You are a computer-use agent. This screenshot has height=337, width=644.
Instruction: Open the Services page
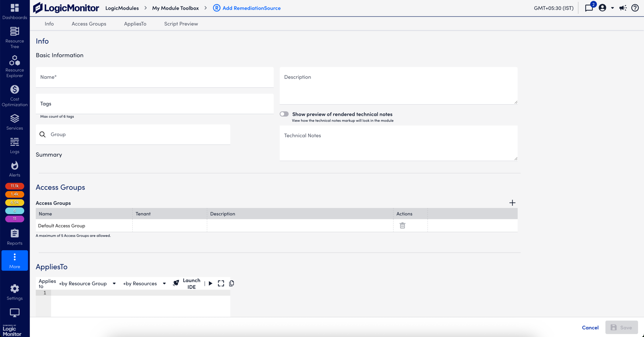[15, 122]
